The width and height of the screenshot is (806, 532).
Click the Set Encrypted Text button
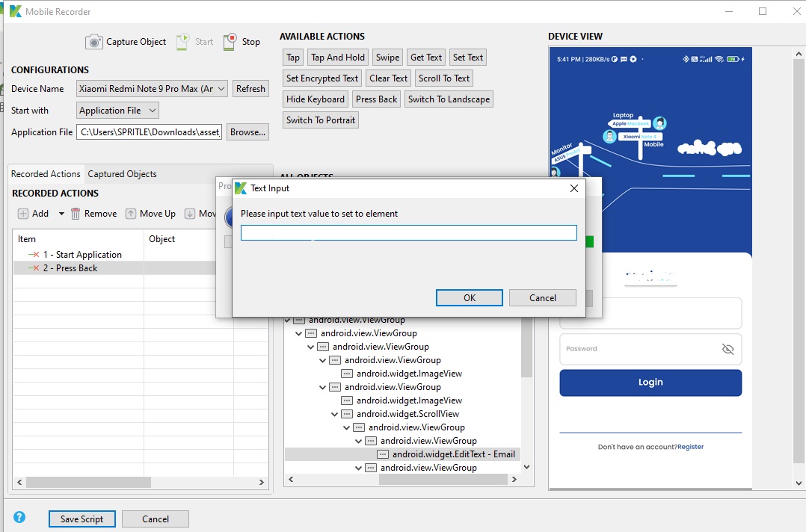pos(322,78)
